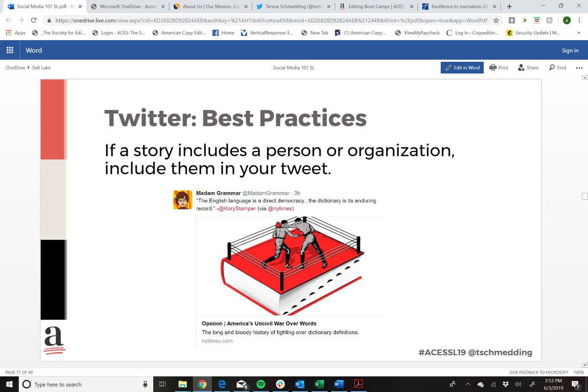Open (1) American Copy... bookmark
The height and width of the screenshot is (392, 588).
(x=360, y=33)
